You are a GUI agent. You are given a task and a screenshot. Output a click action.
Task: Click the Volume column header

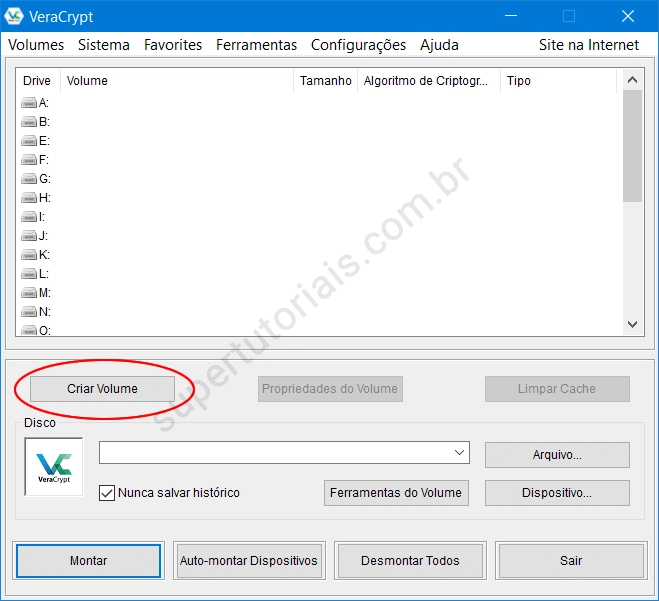[177, 81]
